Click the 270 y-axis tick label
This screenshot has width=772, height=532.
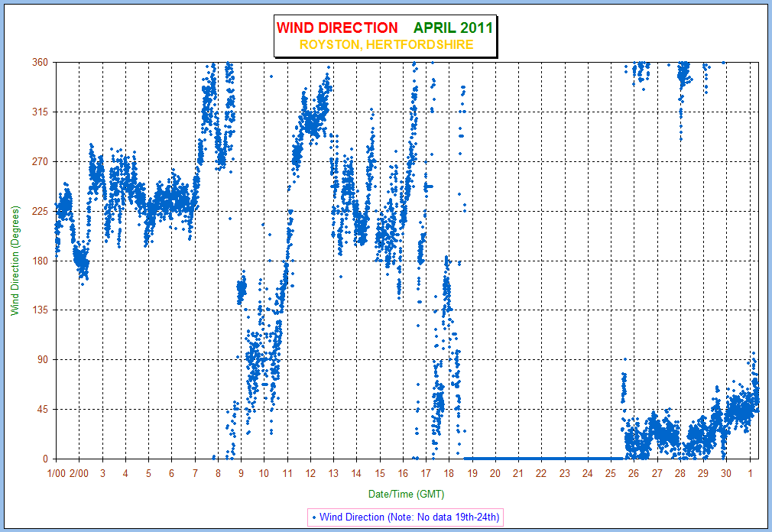[41, 161]
